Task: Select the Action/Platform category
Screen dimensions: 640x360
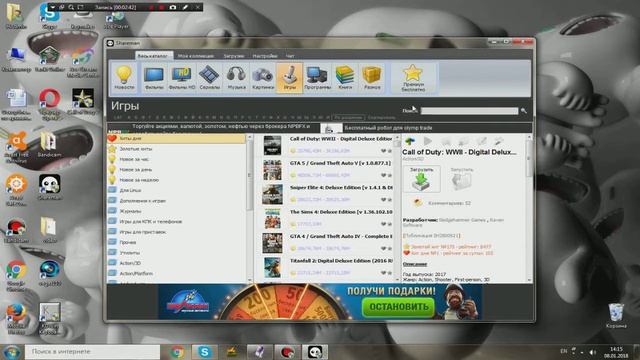Action: 176,273
